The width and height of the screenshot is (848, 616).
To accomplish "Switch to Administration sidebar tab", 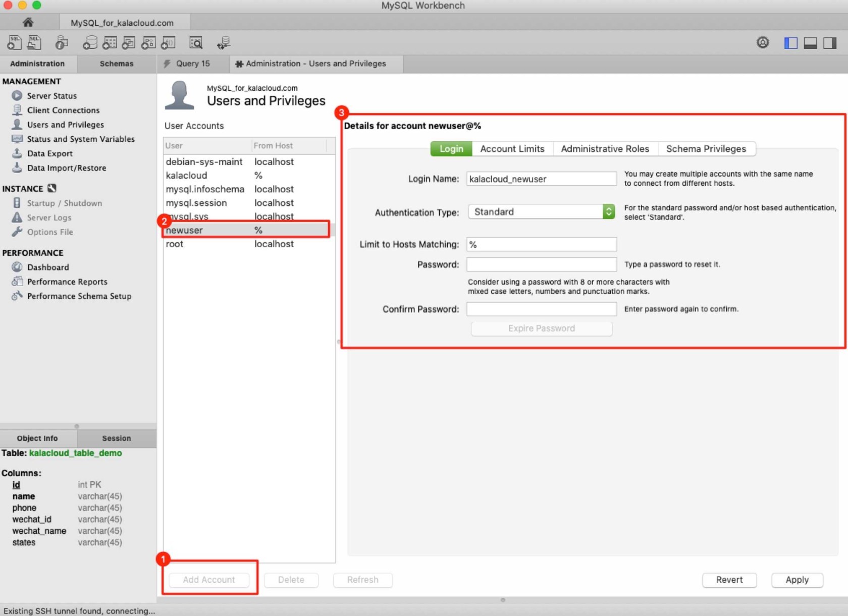I will 37,64.
